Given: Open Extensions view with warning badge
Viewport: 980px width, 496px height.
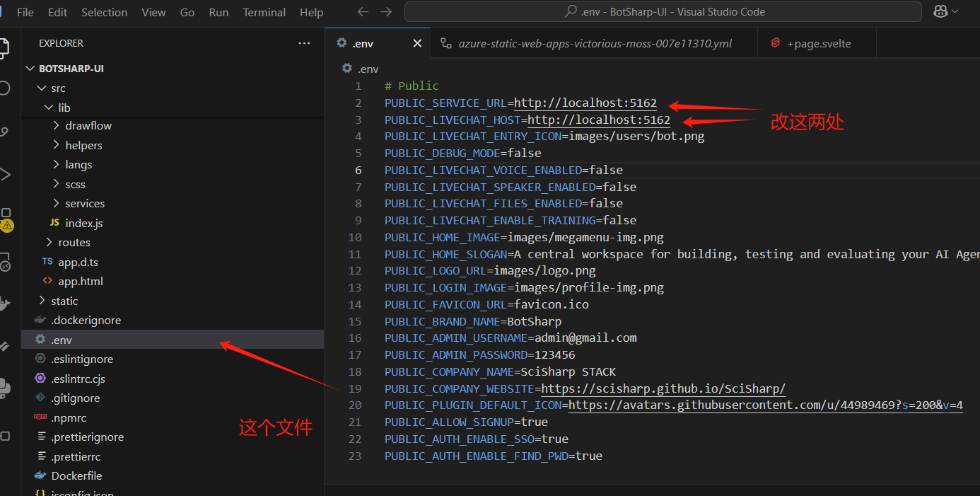Looking at the screenshot, I should 6,220.
